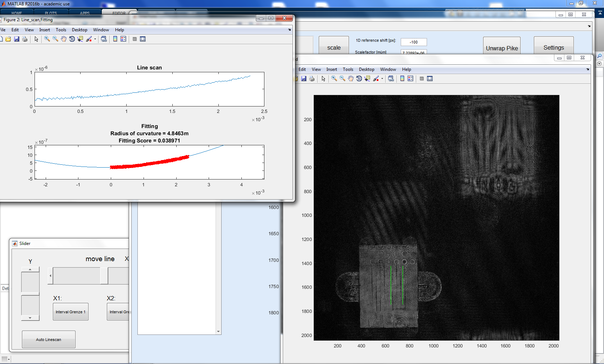Open Brush color dropdown arrow in Line_scan figure

click(95, 39)
